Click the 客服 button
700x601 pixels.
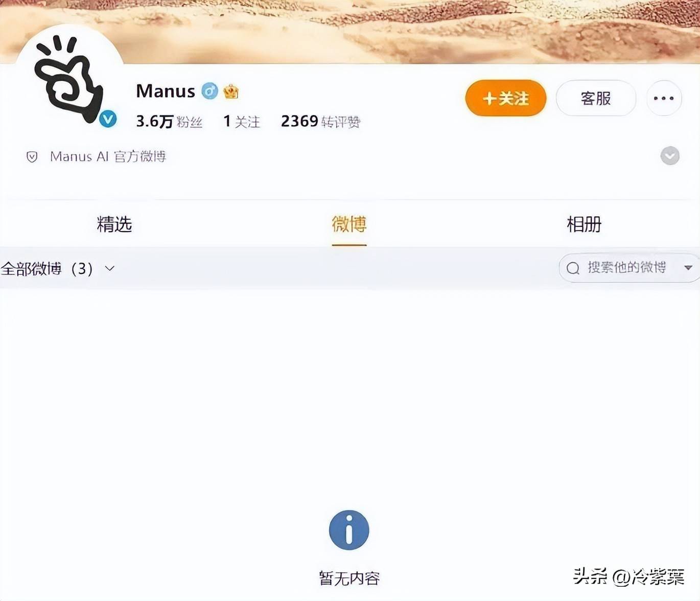coord(596,98)
